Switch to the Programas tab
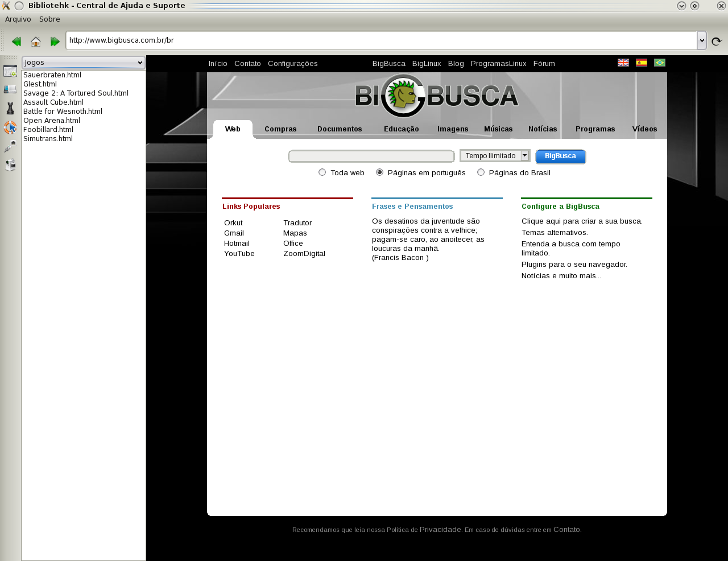728x561 pixels. coord(595,129)
